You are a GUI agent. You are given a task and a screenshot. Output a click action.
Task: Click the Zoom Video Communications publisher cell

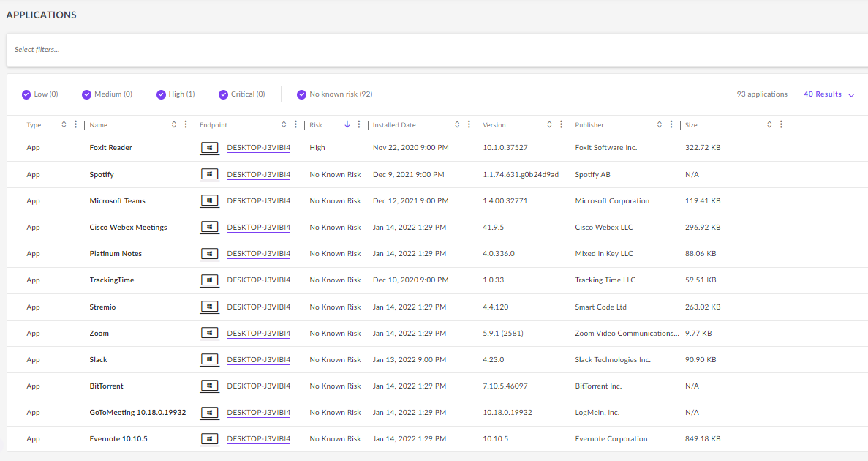click(626, 334)
